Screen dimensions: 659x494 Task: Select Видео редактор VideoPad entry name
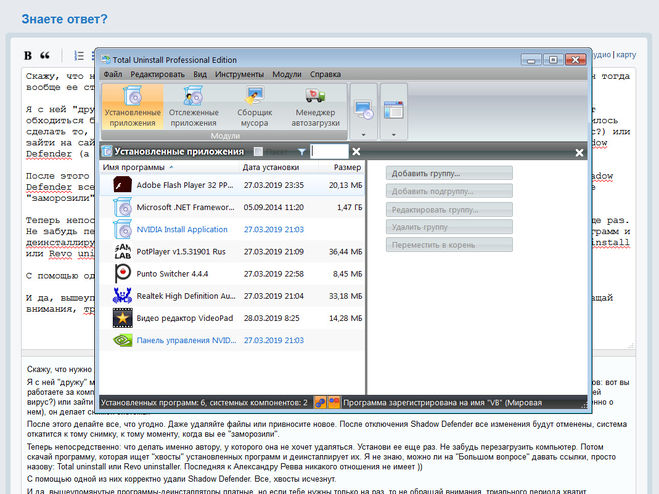(x=185, y=318)
